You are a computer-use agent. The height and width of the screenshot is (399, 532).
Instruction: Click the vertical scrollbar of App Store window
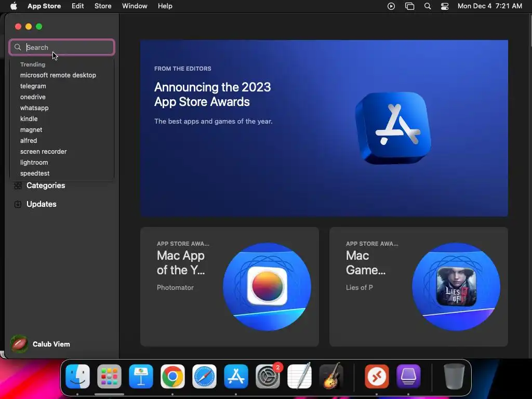pos(530,31)
